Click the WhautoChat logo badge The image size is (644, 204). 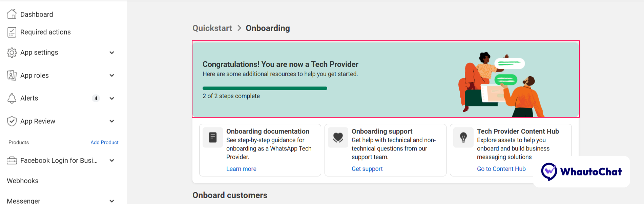tap(581, 171)
